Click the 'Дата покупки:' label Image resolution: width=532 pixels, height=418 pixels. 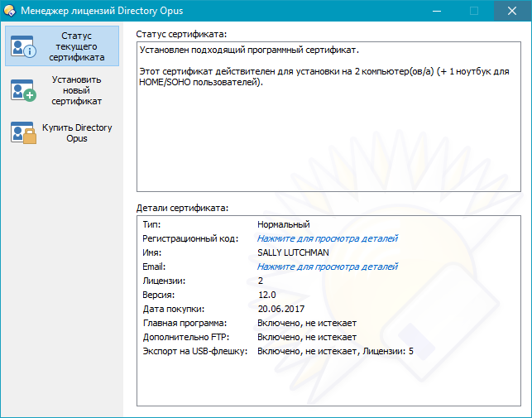click(x=174, y=309)
